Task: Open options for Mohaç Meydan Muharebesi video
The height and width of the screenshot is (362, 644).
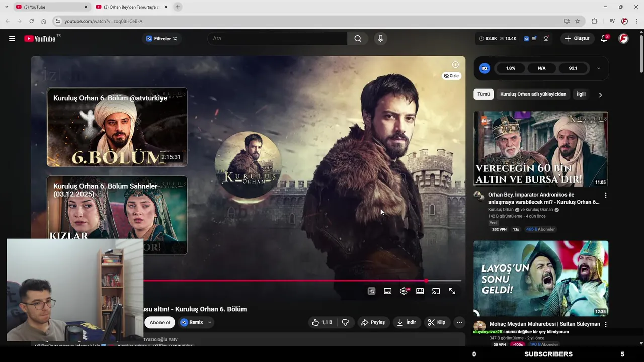Action: 605,325
